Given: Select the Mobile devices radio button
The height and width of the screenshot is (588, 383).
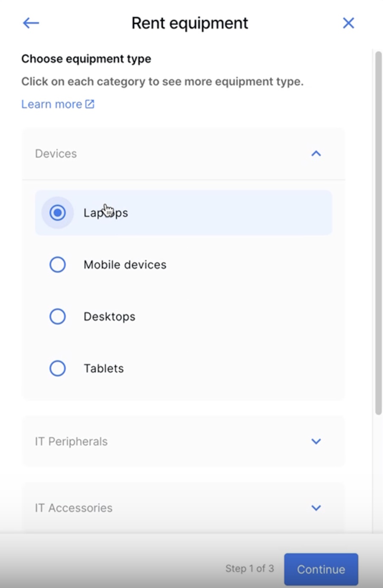Looking at the screenshot, I should coord(57,265).
